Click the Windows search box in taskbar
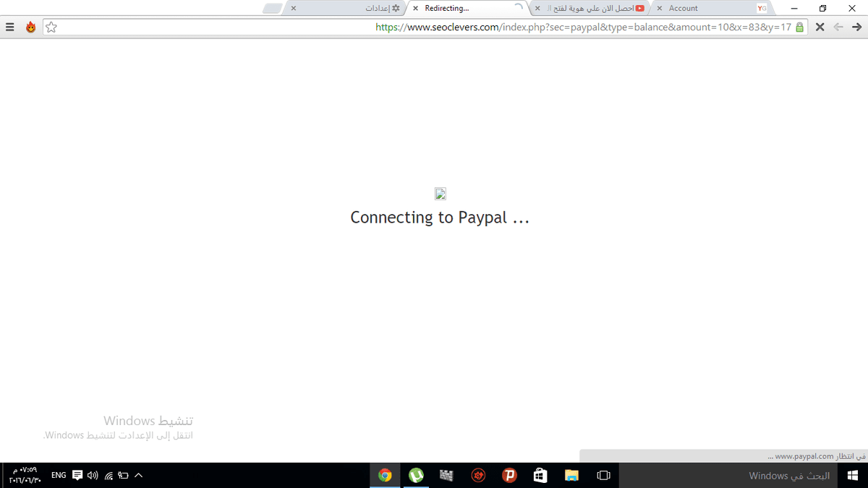The image size is (868, 488). (x=728, y=476)
